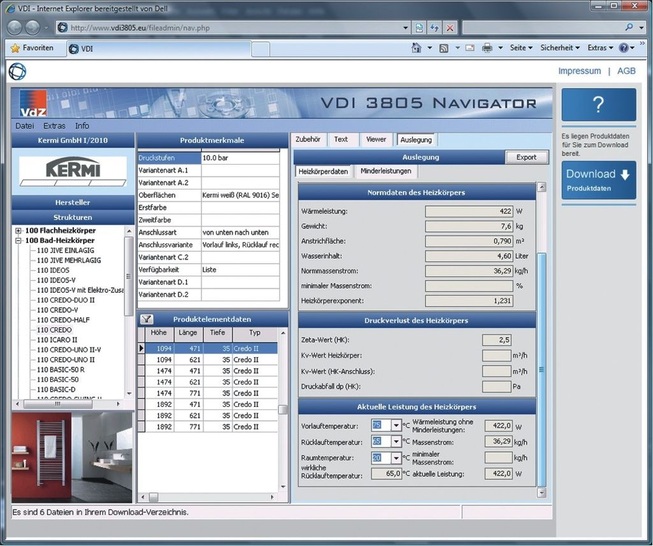
Task: Open the Info menu
Action: click(82, 126)
